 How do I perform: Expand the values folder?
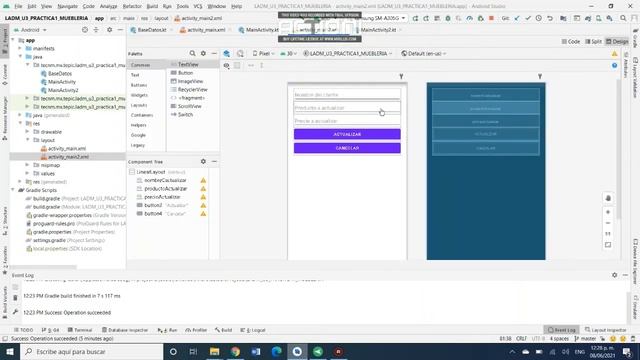click(27, 173)
